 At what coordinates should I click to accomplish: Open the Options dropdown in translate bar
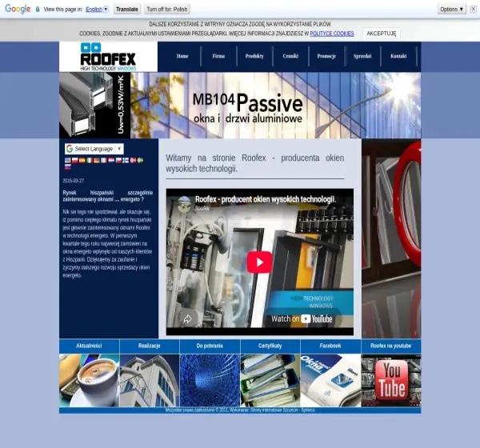coord(451,9)
